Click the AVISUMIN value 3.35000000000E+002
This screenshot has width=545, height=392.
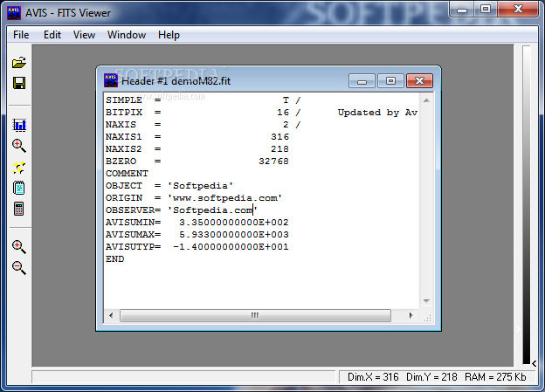(234, 222)
